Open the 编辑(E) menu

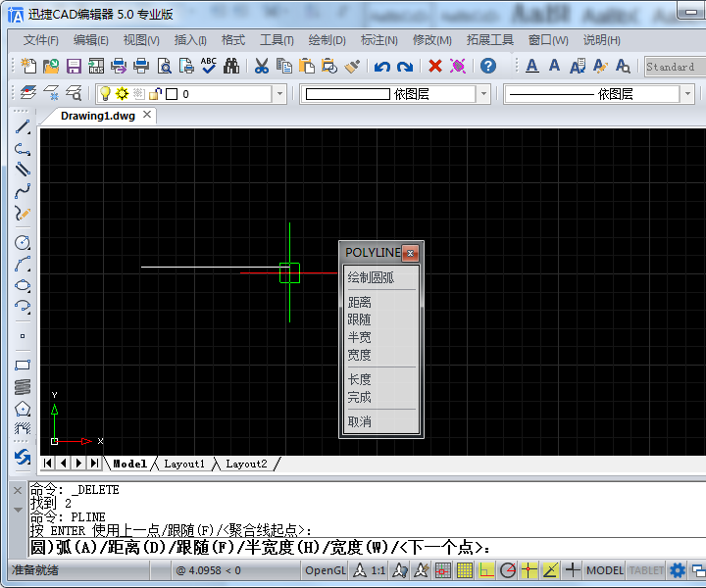90,40
